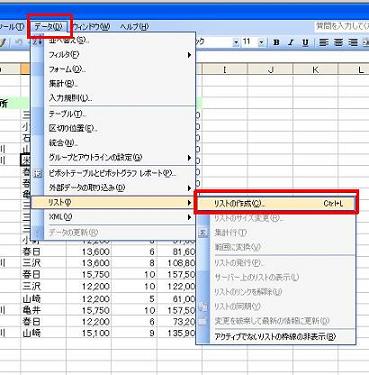
Task: Select column K header
Action: (x=315, y=69)
